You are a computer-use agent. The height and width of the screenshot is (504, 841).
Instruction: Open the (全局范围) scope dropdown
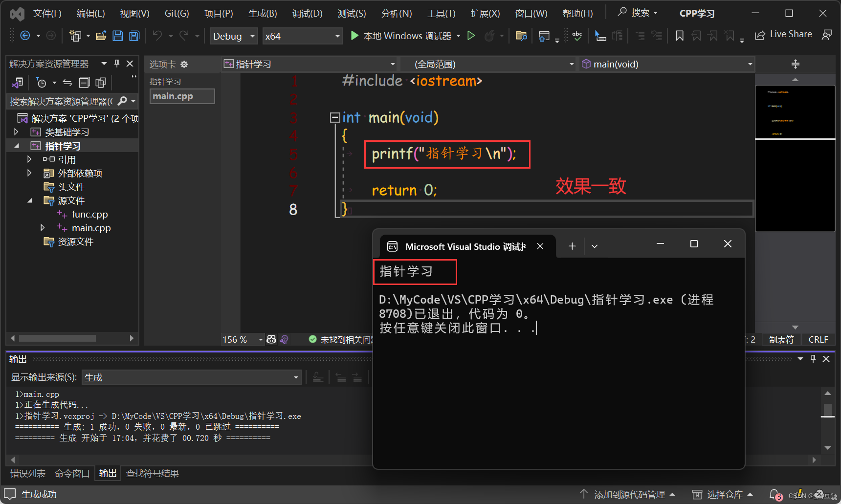click(488, 64)
